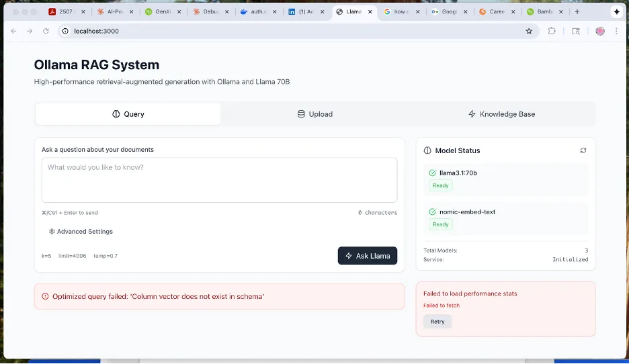Screen dimensions: 629x364
Task: Click the localhost:3000 address bar
Action: [x=297, y=31]
